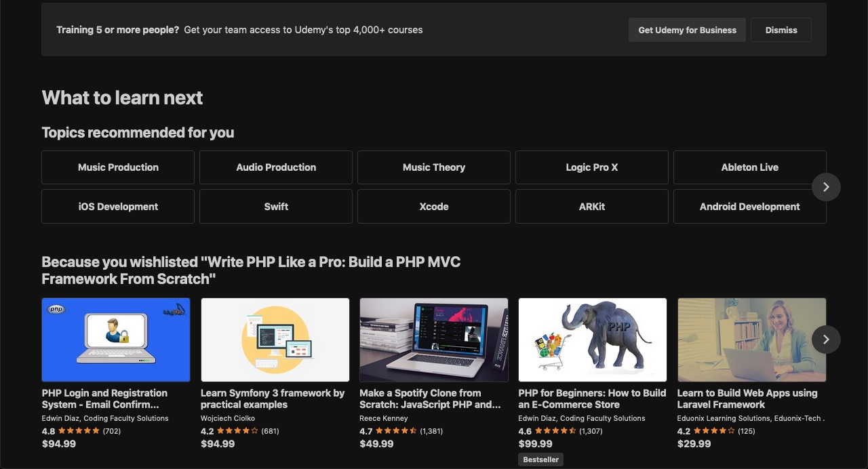Image resolution: width=868 pixels, height=469 pixels.
Task: Select the Xcode topic
Action: pyautogui.click(x=433, y=206)
